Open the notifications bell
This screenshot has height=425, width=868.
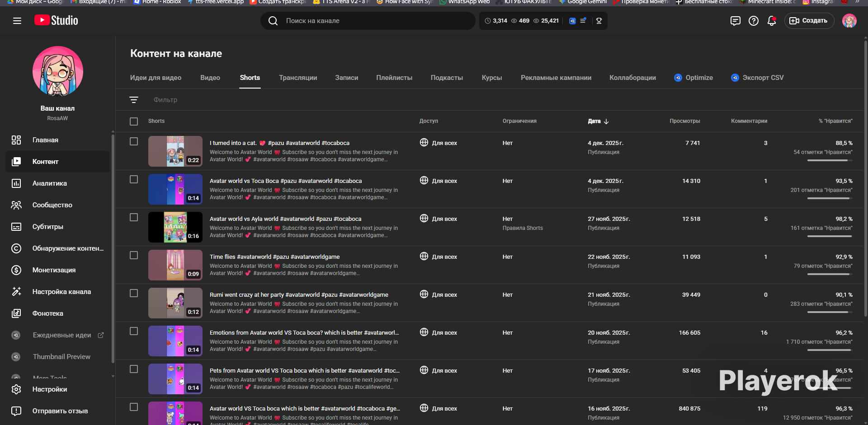pos(772,21)
